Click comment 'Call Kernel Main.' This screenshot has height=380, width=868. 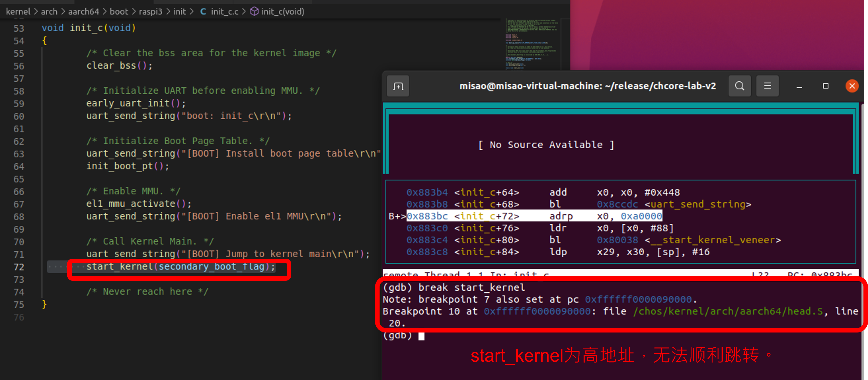point(150,242)
